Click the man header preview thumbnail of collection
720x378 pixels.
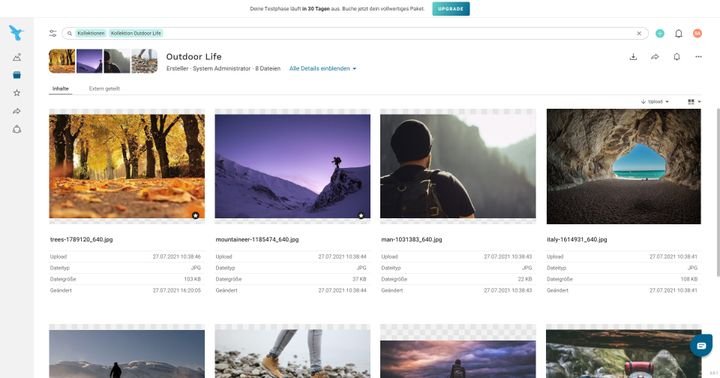(x=117, y=61)
